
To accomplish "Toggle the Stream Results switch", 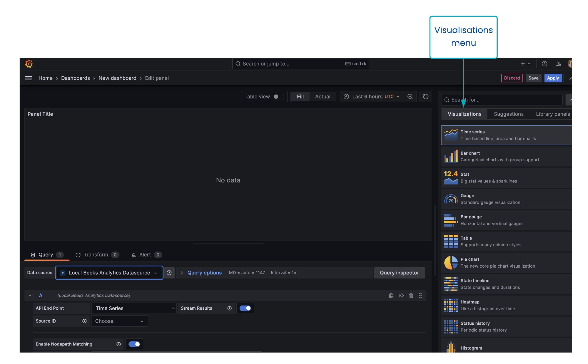I will [x=245, y=308].
